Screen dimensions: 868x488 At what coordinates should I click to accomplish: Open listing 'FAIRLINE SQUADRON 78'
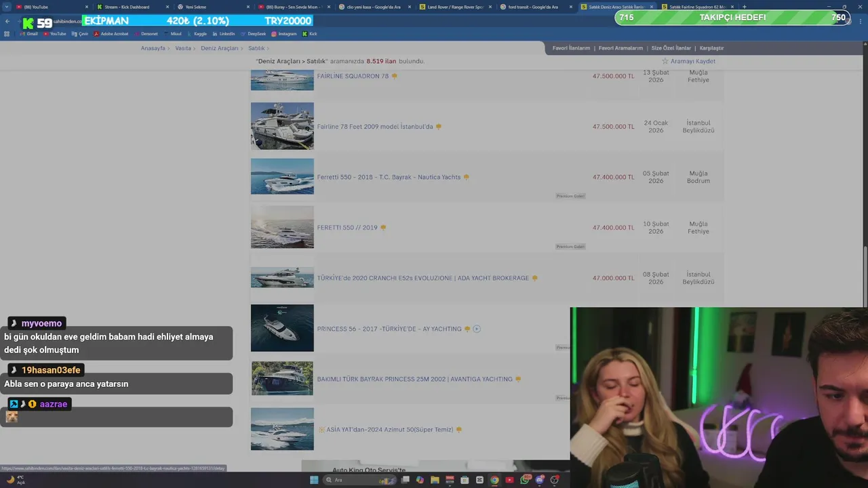click(353, 76)
